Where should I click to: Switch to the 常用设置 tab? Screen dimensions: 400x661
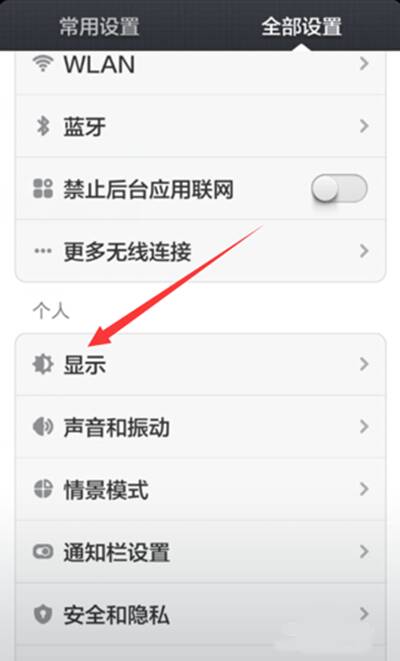(99, 27)
